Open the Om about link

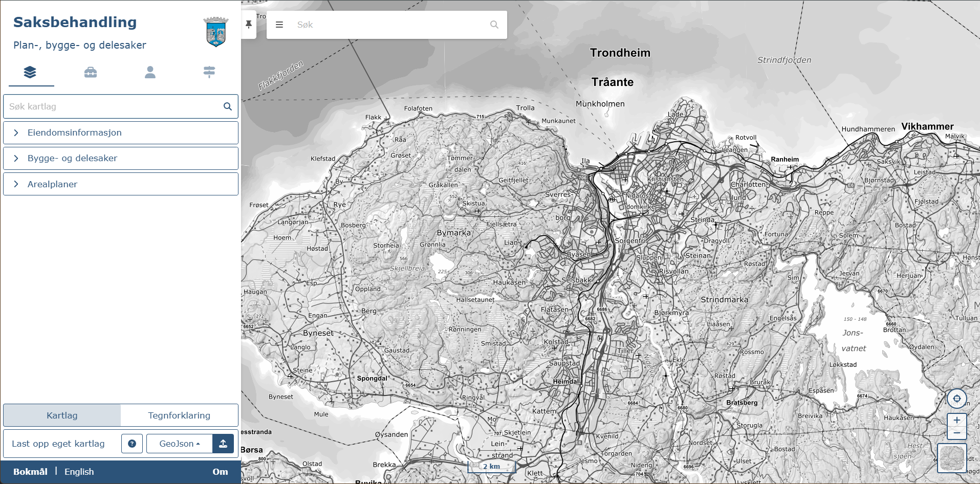(x=220, y=472)
